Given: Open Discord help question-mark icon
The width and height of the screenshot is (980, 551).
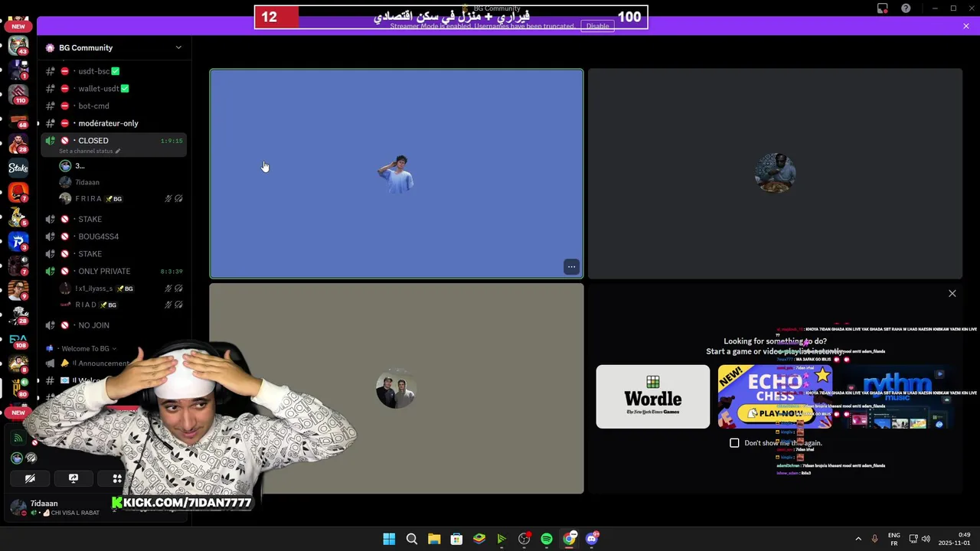Looking at the screenshot, I should (906, 8).
